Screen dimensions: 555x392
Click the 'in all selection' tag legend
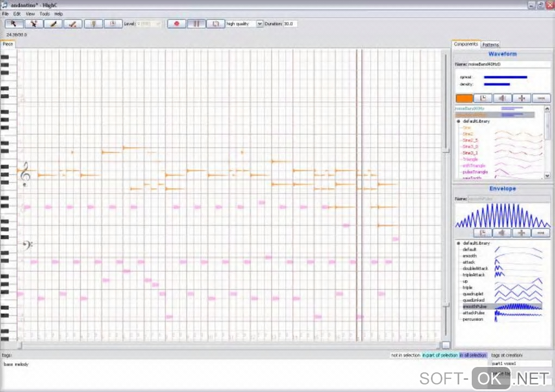(x=473, y=355)
